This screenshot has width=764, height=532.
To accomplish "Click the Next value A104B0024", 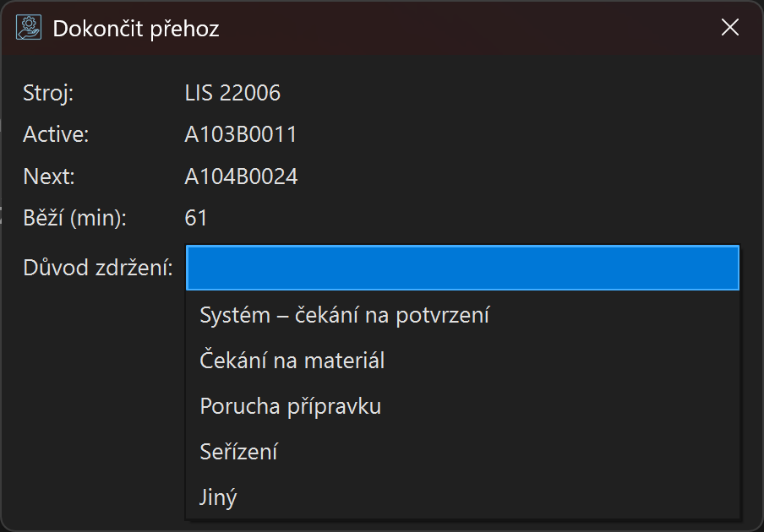I will point(241,177).
